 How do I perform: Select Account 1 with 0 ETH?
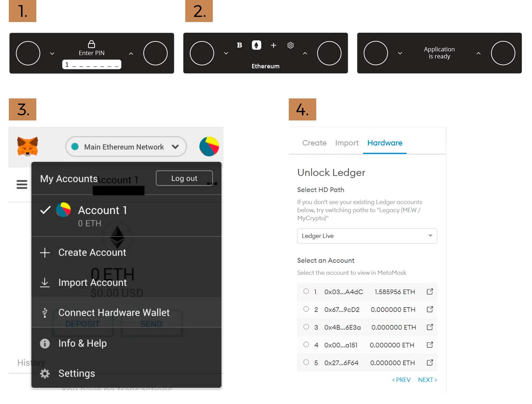(127, 216)
